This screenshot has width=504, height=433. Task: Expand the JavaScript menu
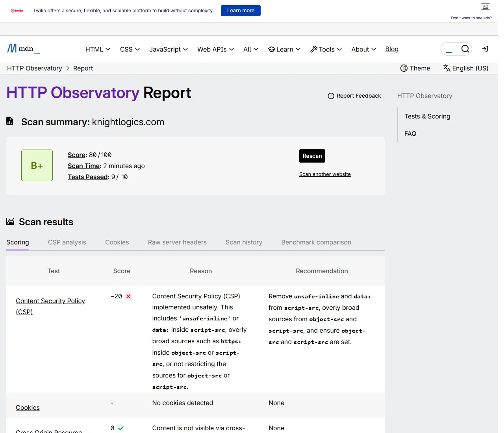tap(169, 49)
